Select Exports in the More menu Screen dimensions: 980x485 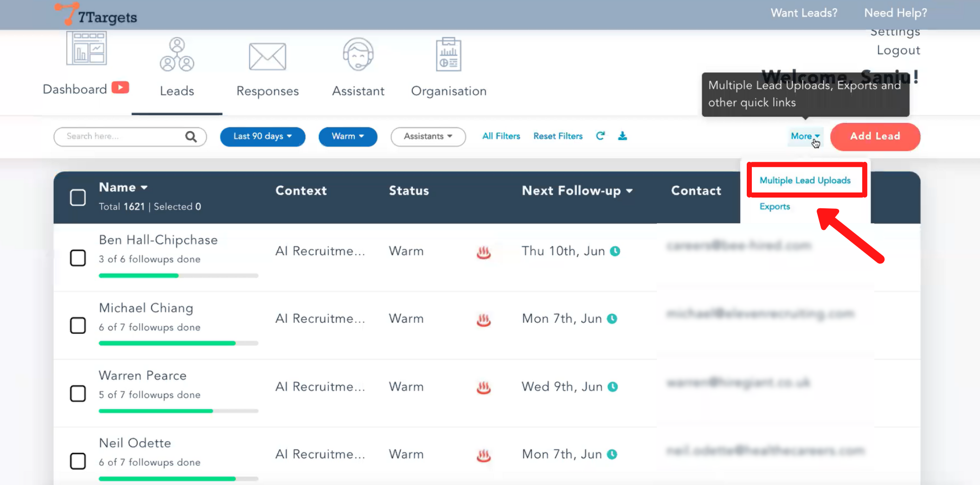tap(774, 206)
